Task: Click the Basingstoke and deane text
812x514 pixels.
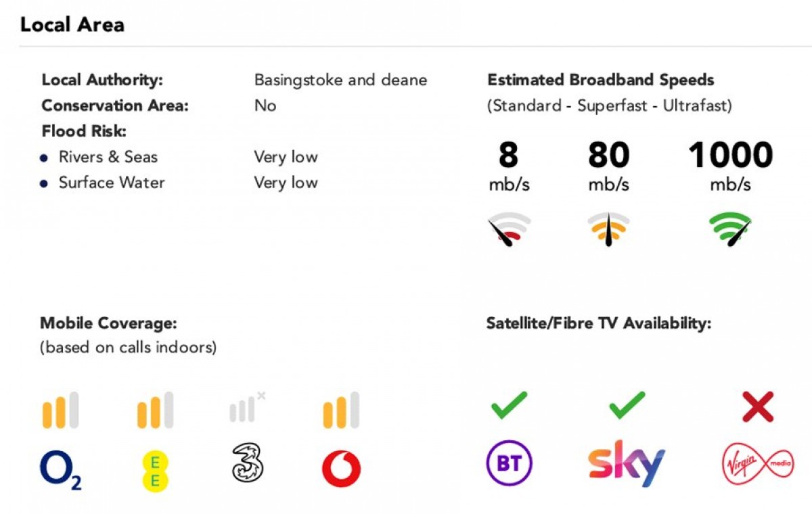Action: tap(340, 80)
